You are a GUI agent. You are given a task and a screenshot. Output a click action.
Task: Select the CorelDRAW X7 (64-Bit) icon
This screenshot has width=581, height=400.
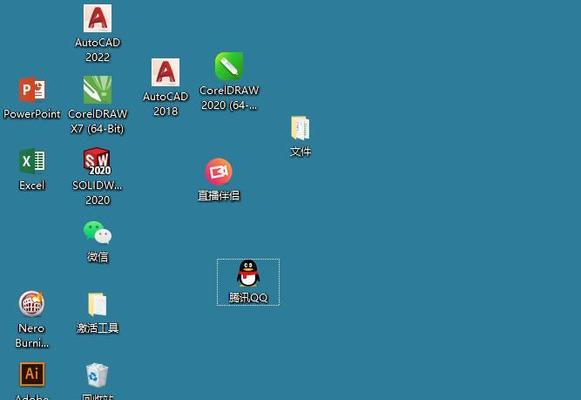point(97,90)
